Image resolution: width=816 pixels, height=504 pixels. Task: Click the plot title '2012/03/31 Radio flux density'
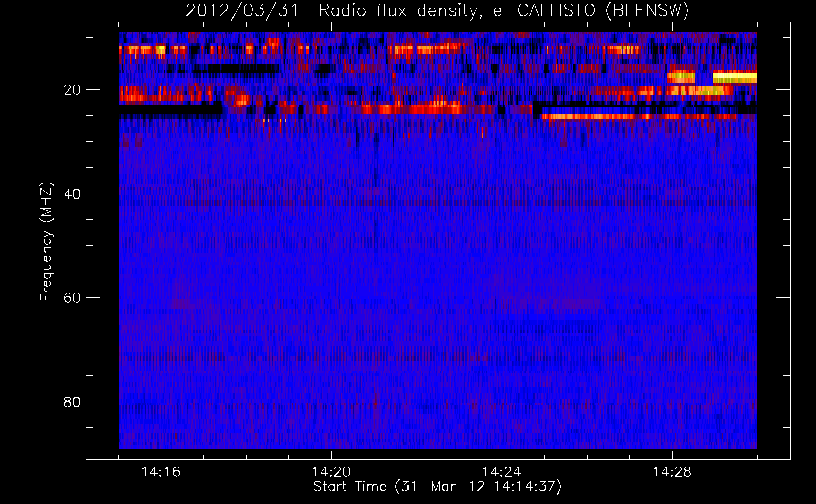click(x=437, y=10)
